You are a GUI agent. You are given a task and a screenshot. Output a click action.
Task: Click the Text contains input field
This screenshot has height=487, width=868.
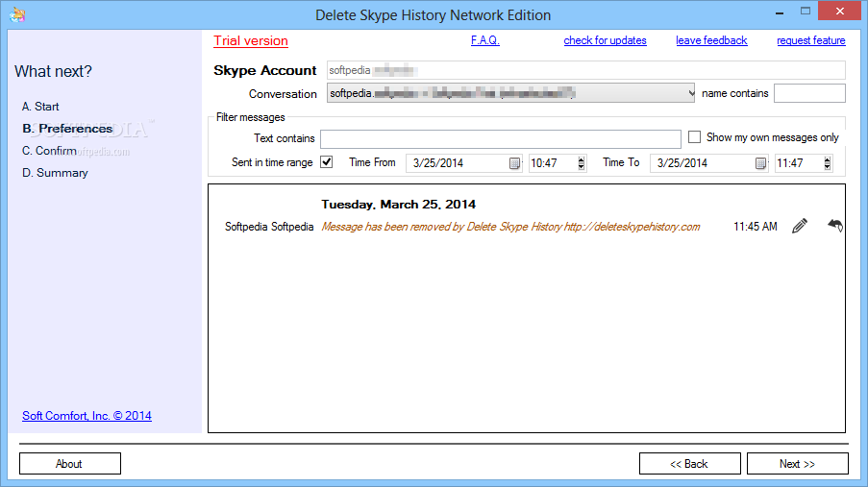[x=501, y=139]
